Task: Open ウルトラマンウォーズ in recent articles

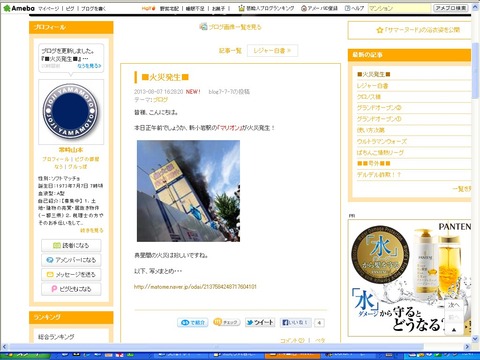Action: click(x=382, y=141)
